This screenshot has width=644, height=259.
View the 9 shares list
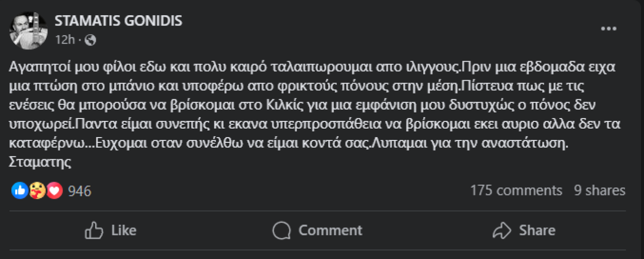point(599,191)
